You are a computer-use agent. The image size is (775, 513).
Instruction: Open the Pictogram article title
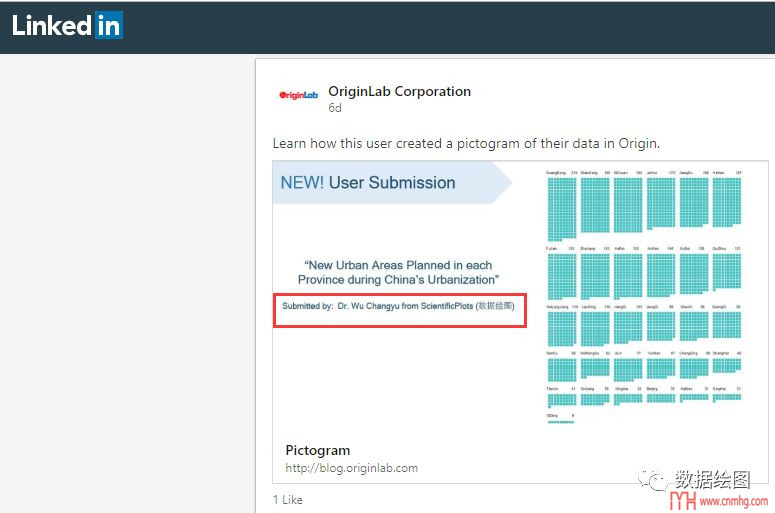tap(317, 450)
